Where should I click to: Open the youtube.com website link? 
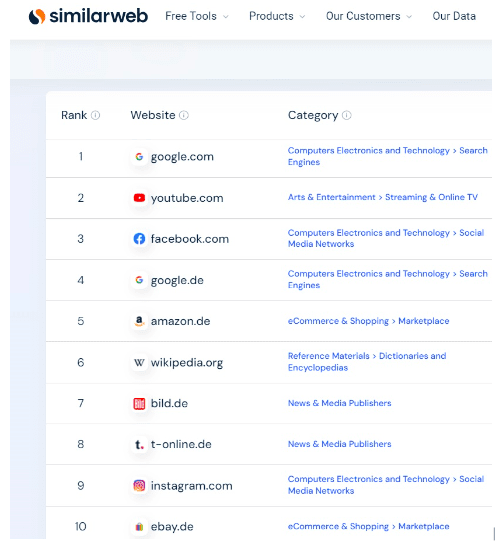pos(187,198)
